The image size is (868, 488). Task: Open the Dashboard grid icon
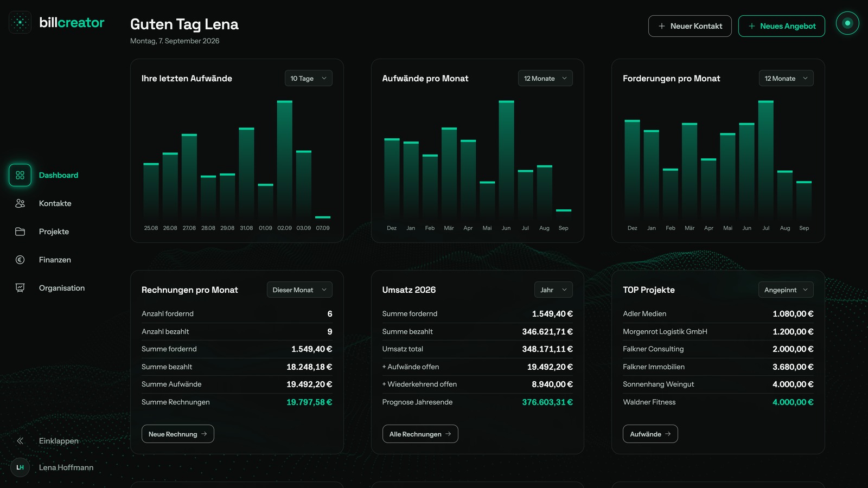[20, 175]
